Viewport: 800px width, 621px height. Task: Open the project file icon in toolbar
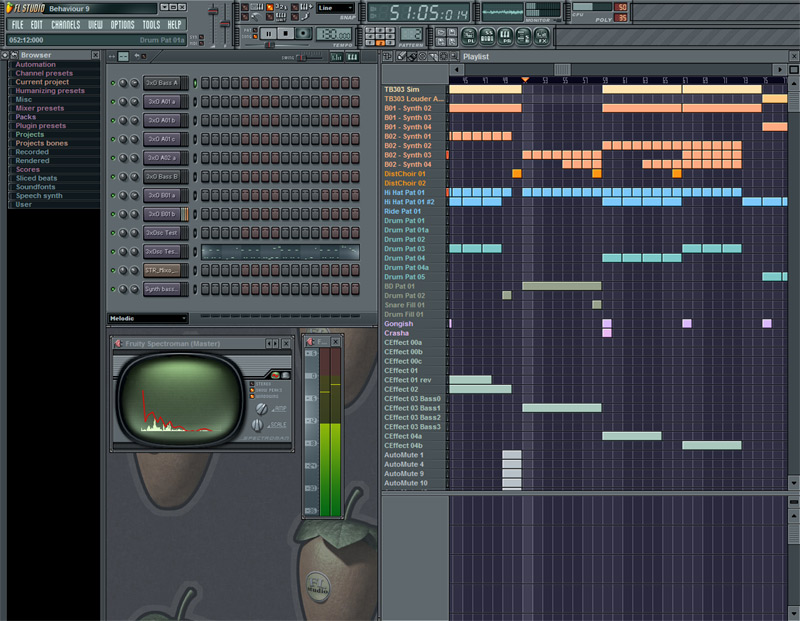[441, 32]
